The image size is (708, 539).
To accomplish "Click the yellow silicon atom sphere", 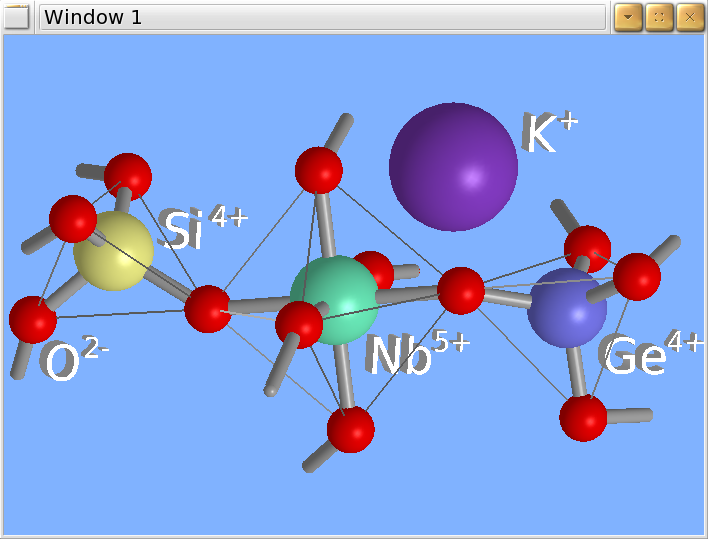I will (x=113, y=251).
